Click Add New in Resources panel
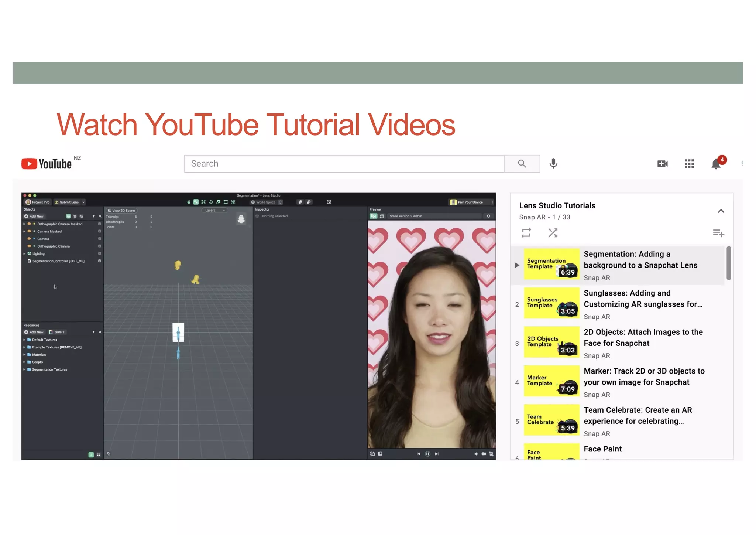This screenshot has height=535, width=756. 34,332
